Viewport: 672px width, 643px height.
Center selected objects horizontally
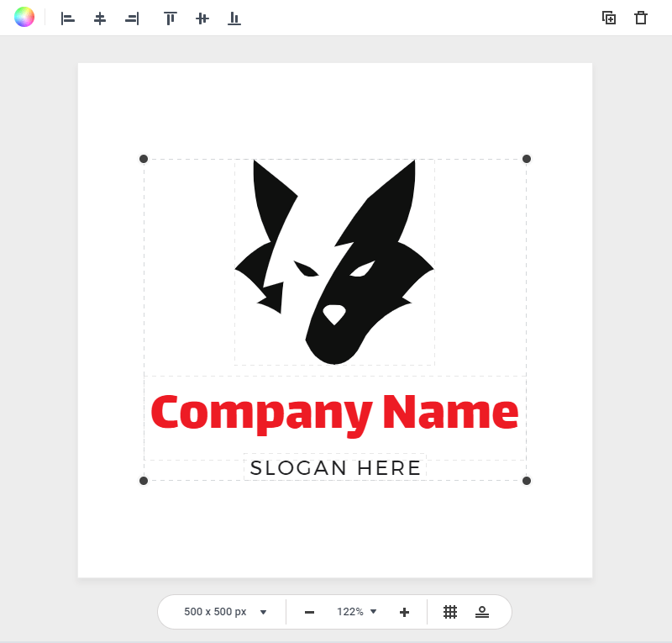coord(100,18)
